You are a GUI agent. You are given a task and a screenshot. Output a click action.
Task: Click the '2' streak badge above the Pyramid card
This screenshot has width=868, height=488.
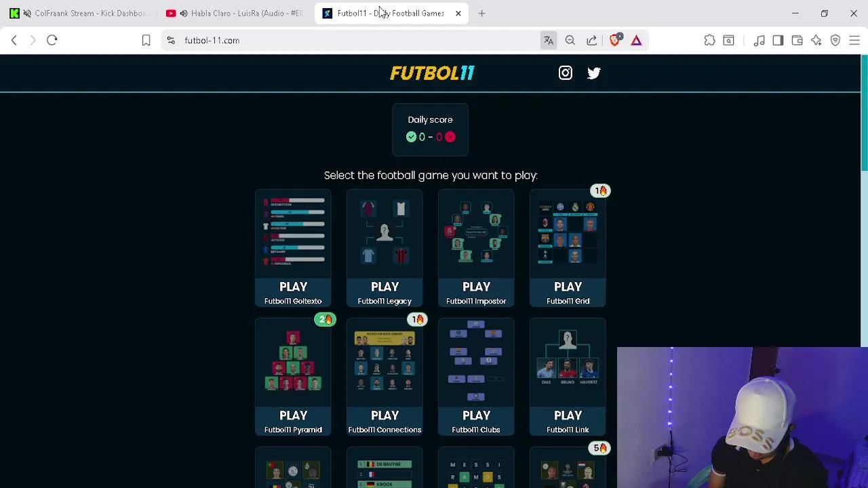click(325, 319)
